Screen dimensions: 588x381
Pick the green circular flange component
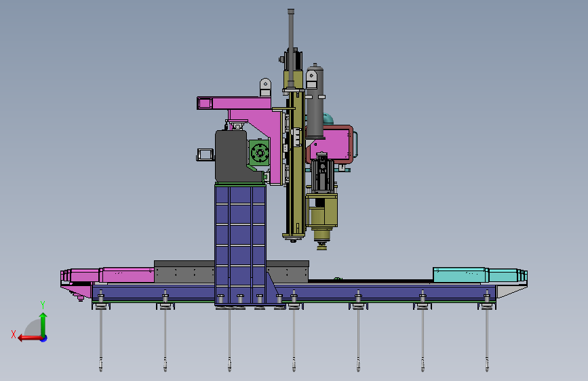[x=259, y=153]
